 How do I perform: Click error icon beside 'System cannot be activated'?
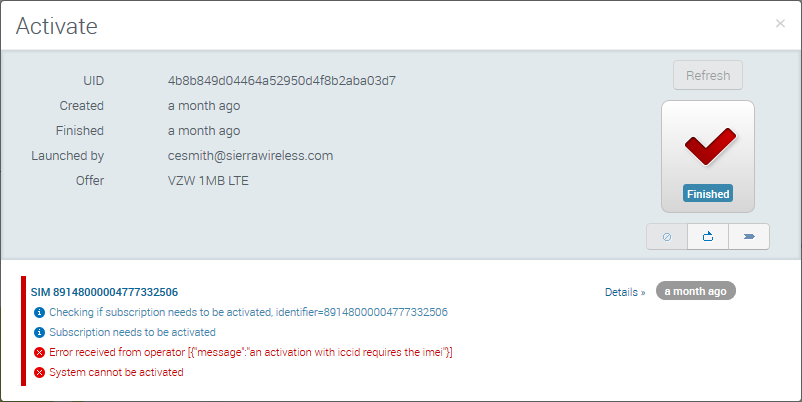pos(39,372)
